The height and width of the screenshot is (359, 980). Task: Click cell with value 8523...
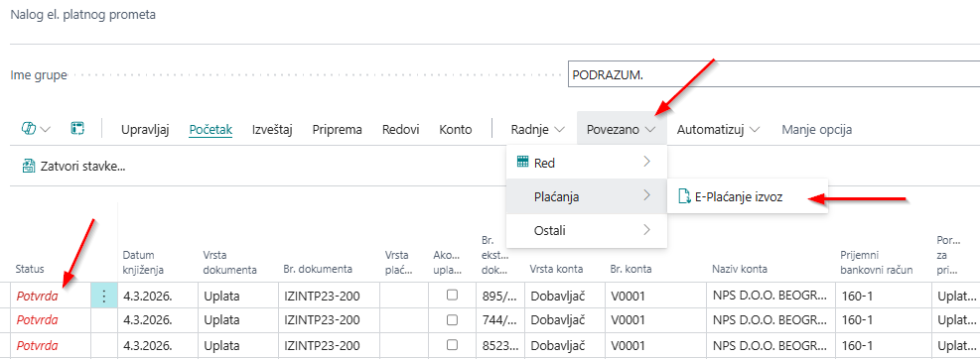coord(500,344)
